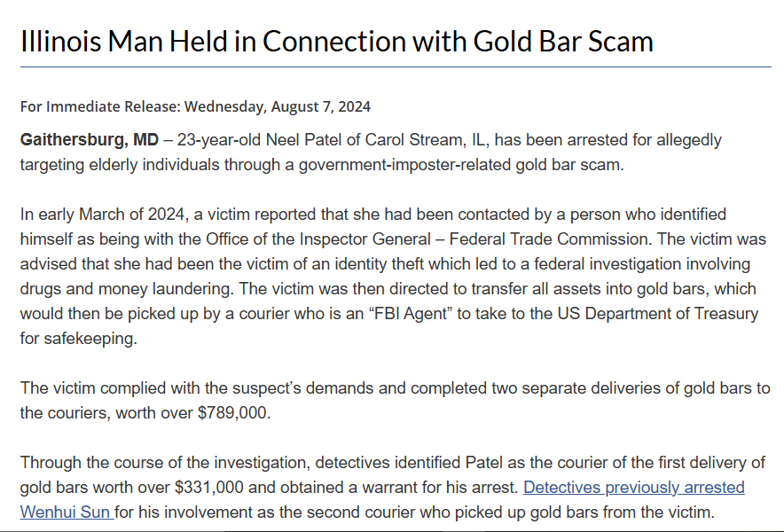Click the name "Neel Patel" in first paragraph
Viewport: 784px width, 532px height.
[x=303, y=139]
